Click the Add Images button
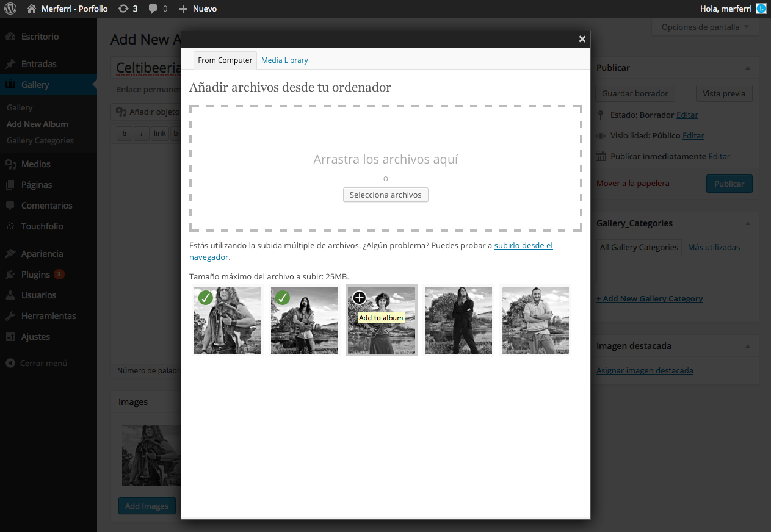The width and height of the screenshot is (771, 532). coord(147,506)
